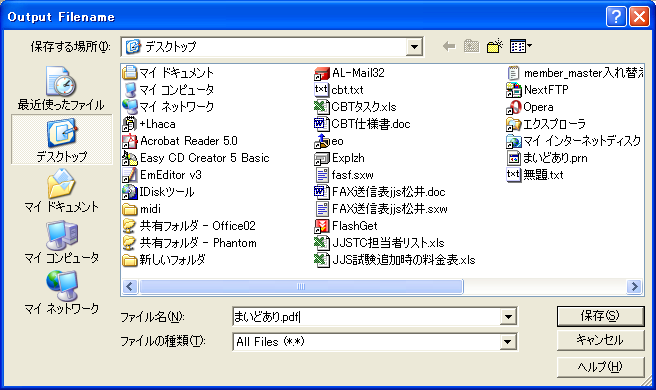
Task: Select FAX送信表jjs松井.sxw
Action: coord(381,209)
